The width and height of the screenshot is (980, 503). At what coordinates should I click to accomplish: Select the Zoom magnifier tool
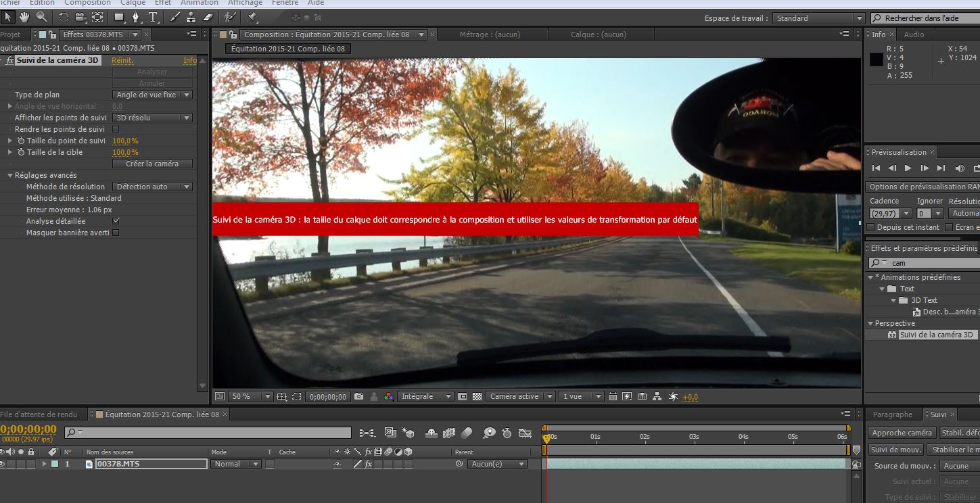coord(42,17)
